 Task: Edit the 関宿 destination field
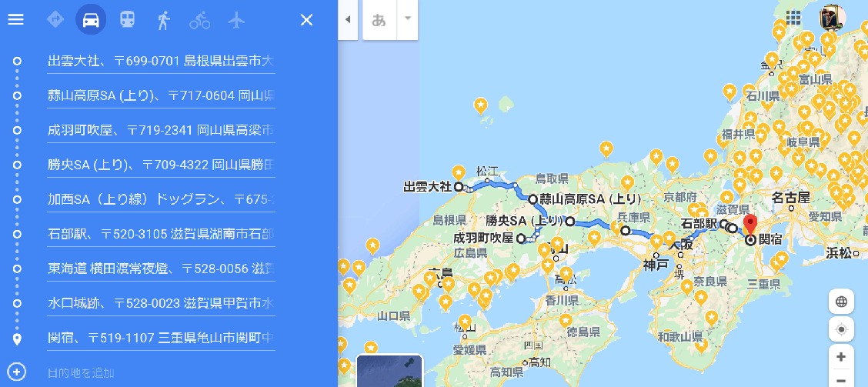pos(161,338)
